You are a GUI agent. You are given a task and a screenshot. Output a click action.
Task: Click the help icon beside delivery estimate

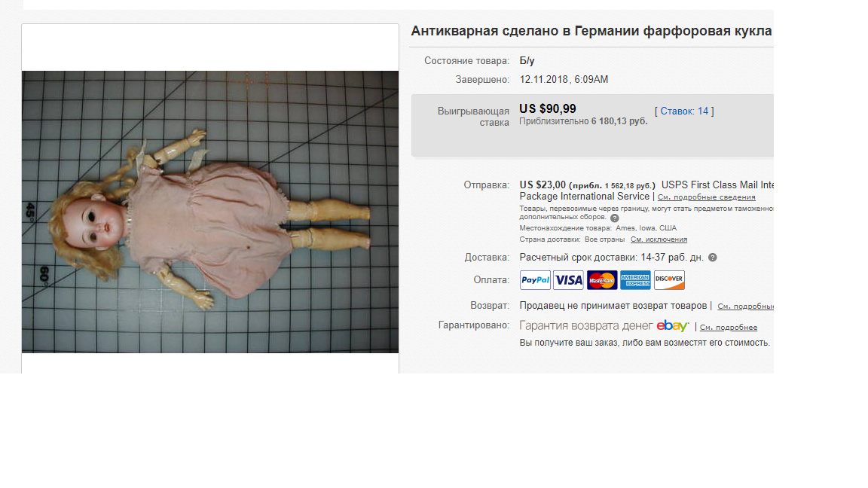coord(713,258)
